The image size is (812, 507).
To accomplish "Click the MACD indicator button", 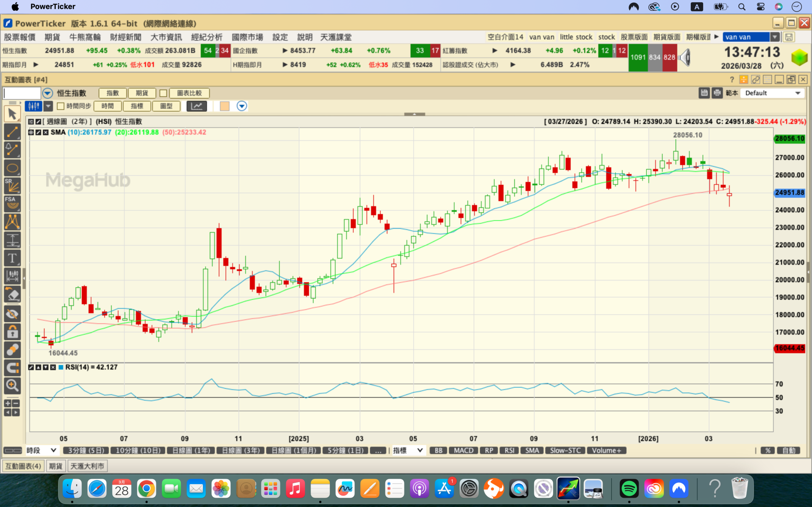I will [x=463, y=450].
